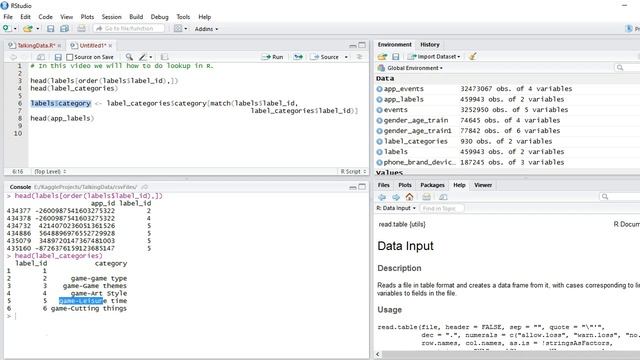The height and width of the screenshot is (360, 640).
Task: Open the Import Dataset dropdown
Action: (x=434, y=57)
